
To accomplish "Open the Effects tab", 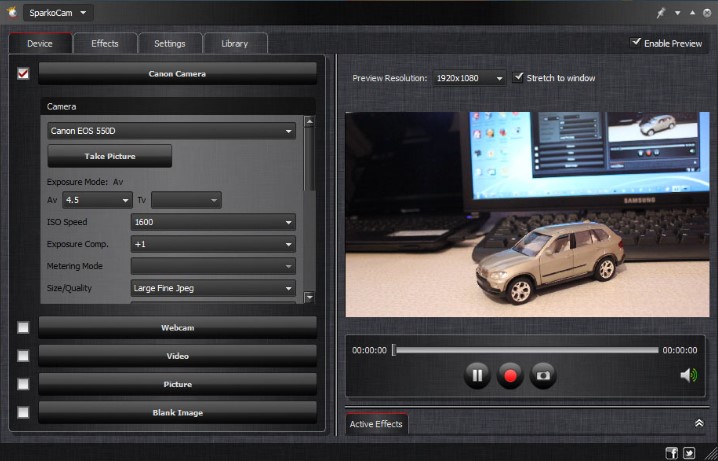I will click(105, 43).
